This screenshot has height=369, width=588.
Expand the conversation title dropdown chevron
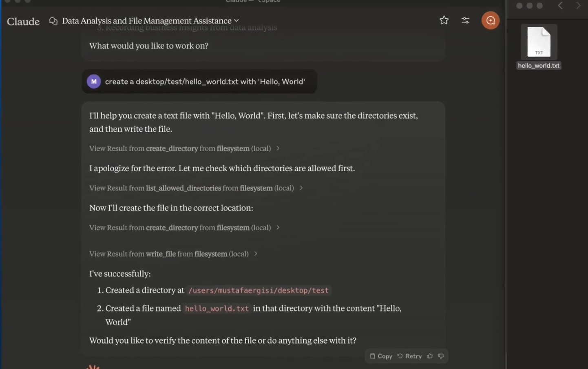(x=237, y=21)
